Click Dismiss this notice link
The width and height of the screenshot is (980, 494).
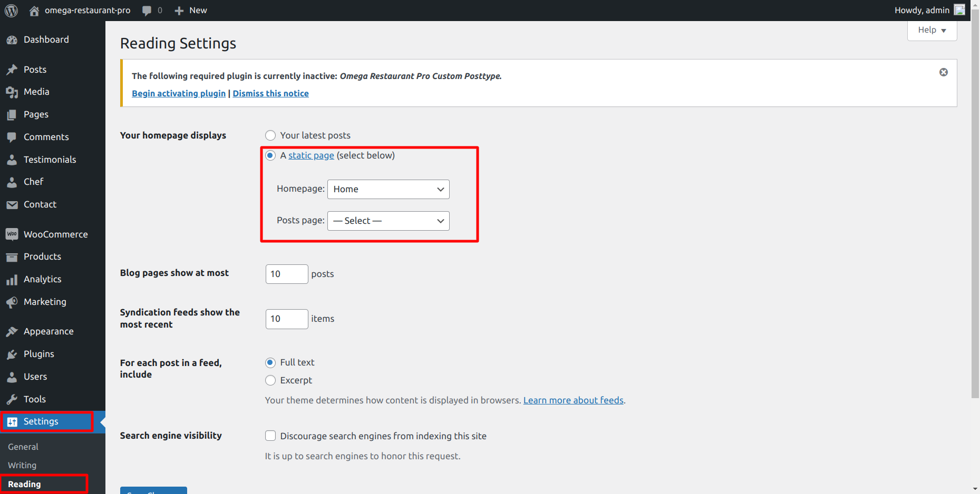click(x=271, y=93)
